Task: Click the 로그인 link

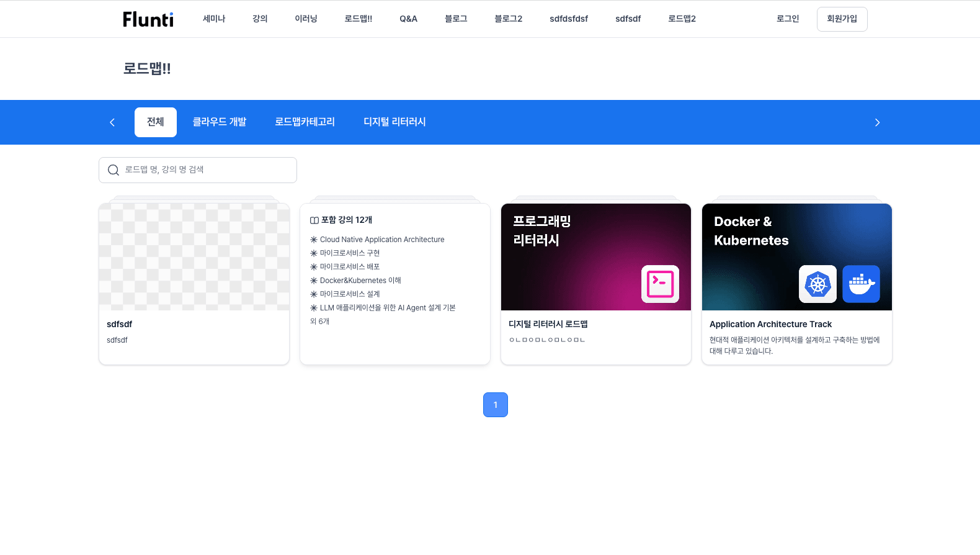Action: click(x=788, y=19)
